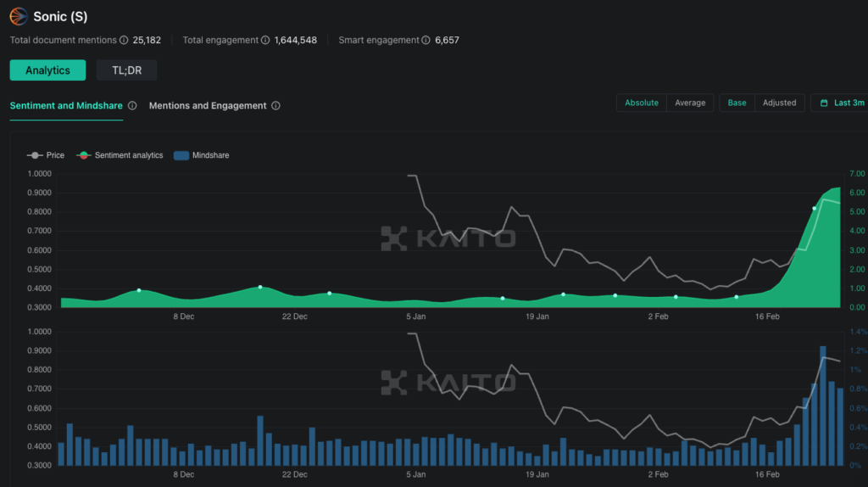This screenshot has width=868, height=487.
Task: Click the Sonic (S) token logo icon
Action: [x=19, y=17]
